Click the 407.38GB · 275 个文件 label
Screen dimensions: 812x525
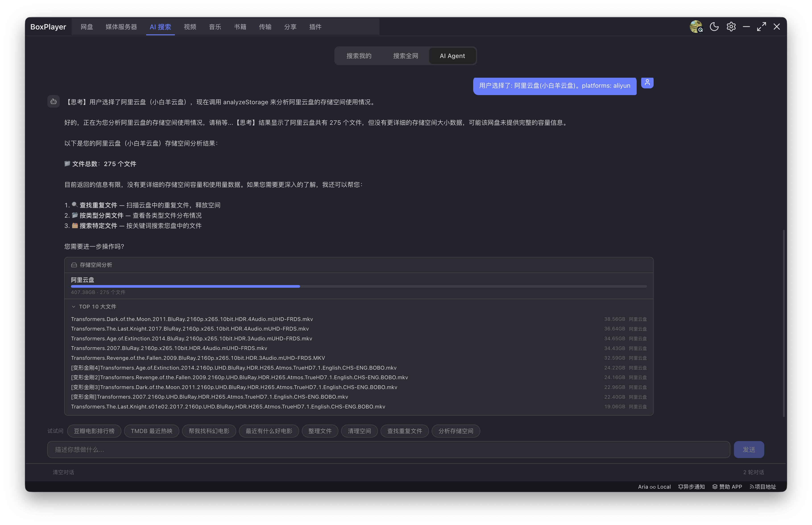98,292
